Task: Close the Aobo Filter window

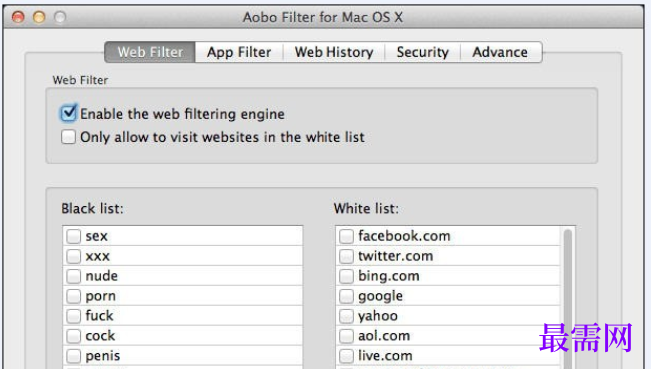Action: [x=18, y=17]
